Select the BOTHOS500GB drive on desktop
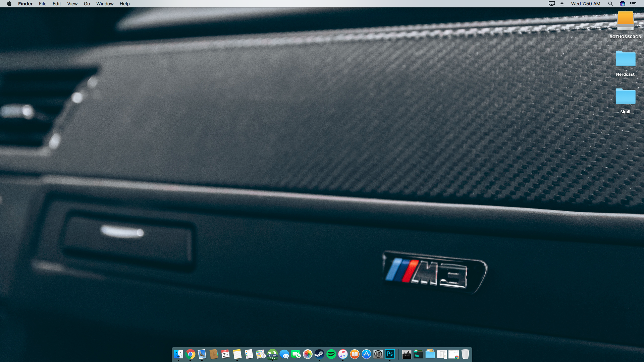The image size is (644, 362). click(x=625, y=25)
